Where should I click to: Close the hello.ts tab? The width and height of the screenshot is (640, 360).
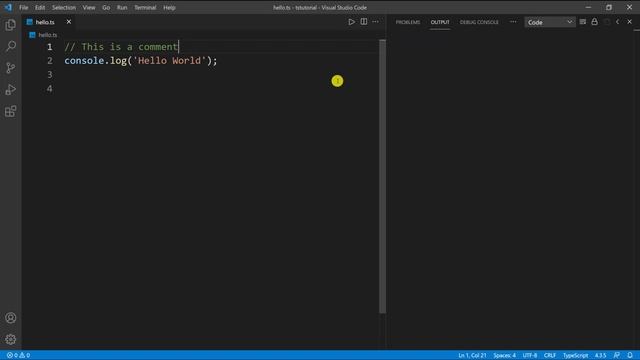69,22
